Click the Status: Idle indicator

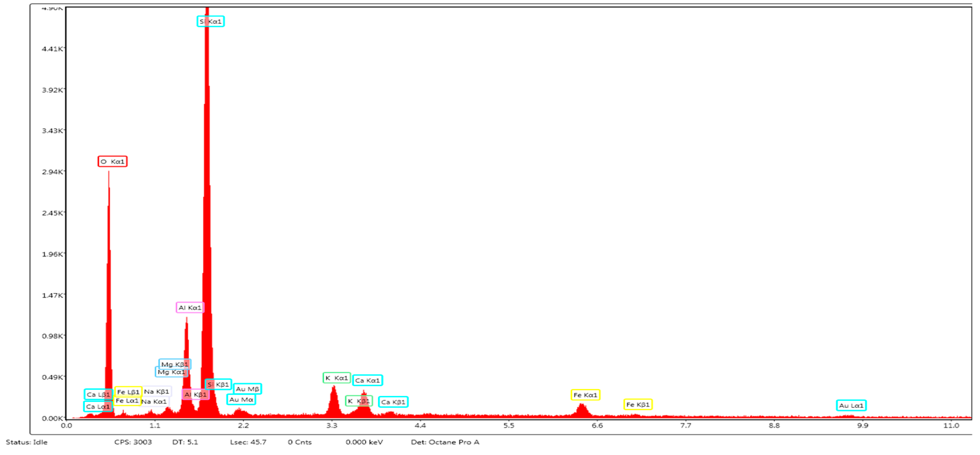[27, 442]
